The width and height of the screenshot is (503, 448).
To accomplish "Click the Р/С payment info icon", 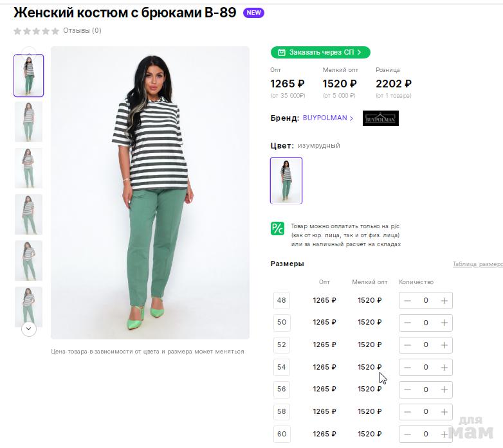I will (x=277, y=228).
